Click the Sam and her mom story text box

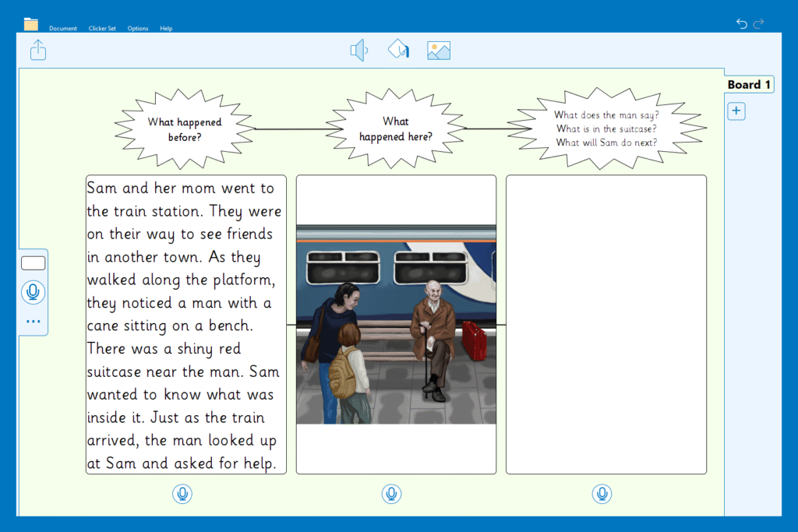[x=185, y=325]
